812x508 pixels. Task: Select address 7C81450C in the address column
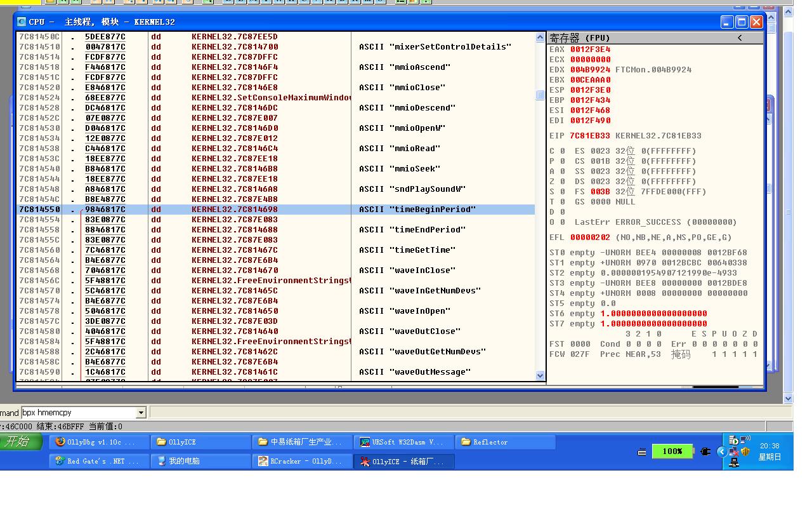pos(39,37)
